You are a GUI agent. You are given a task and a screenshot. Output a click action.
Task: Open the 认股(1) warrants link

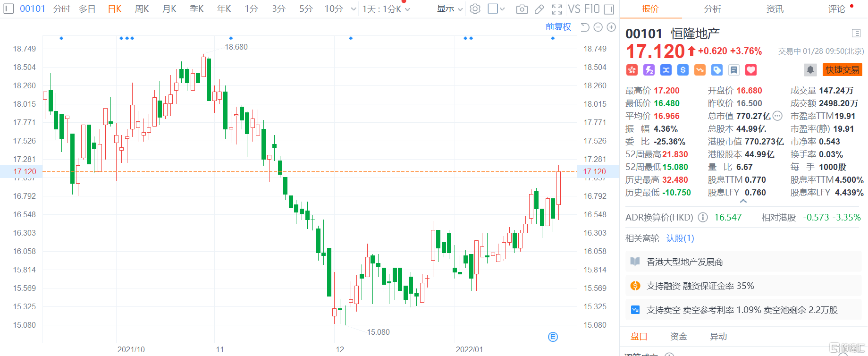pos(680,238)
